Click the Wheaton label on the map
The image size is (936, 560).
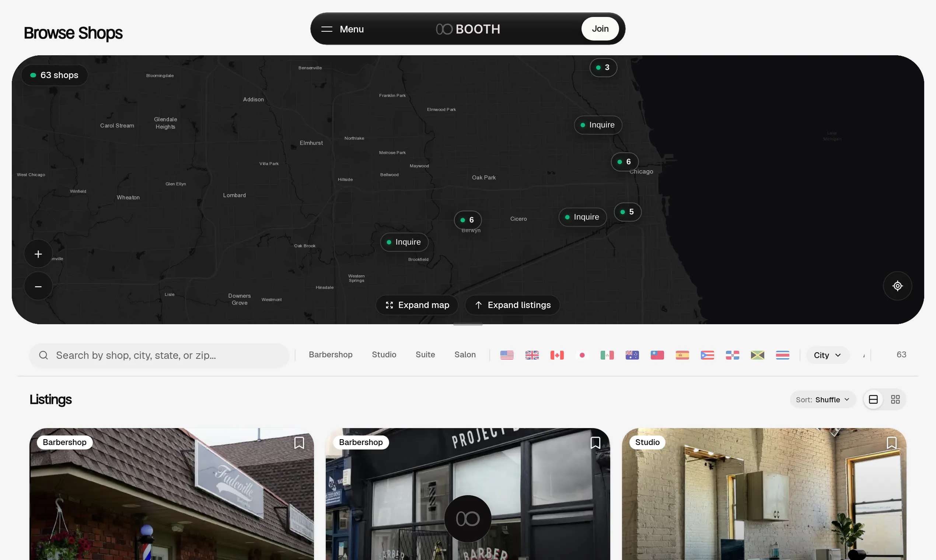point(128,197)
